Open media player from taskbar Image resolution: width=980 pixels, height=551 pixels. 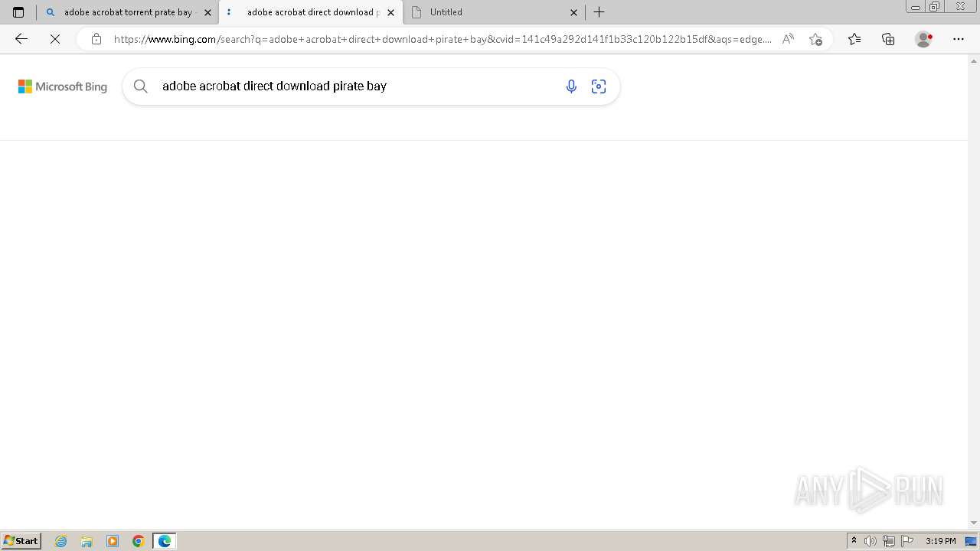[113, 541]
